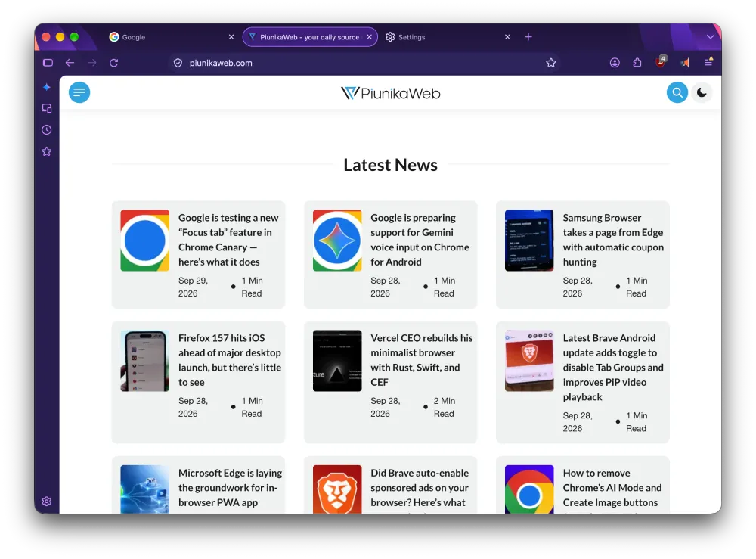Click the Firefox iOS phone thumbnail

[144, 361]
